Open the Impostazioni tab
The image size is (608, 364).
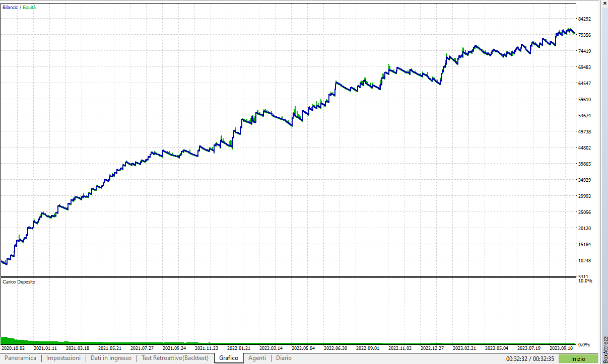pos(63,358)
